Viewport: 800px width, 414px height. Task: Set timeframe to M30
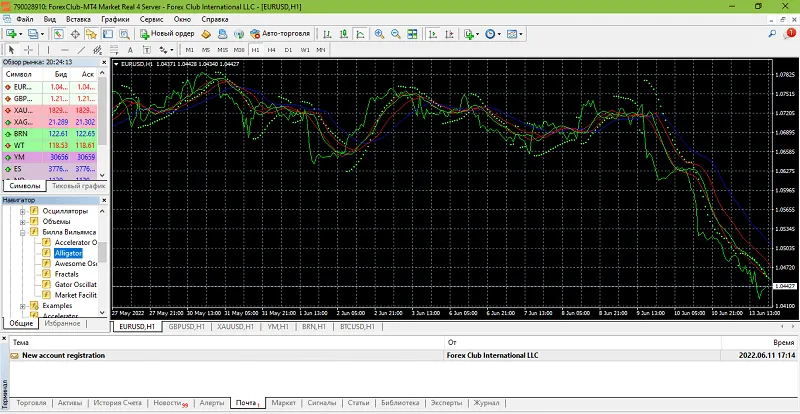pos(239,50)
